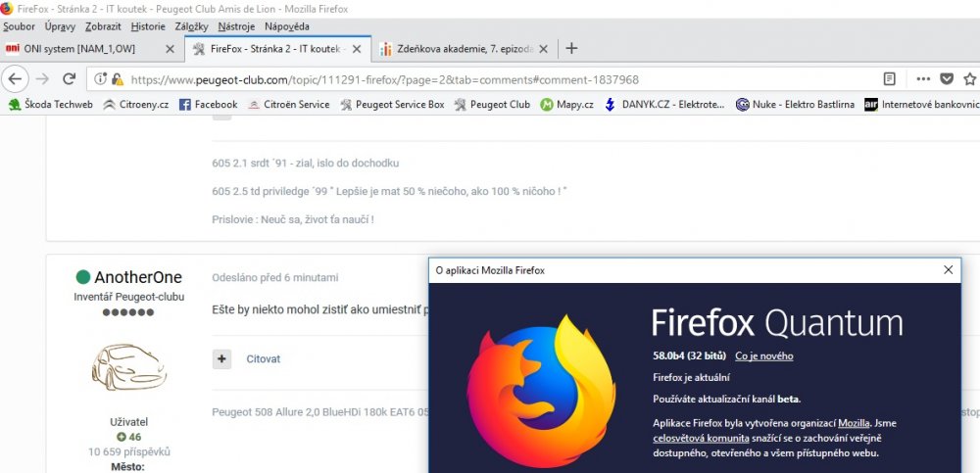Select 'Firefox je aktuální' status text
Image resolution: width=980 pixels, height=473 pixels.
coord(691,377)
